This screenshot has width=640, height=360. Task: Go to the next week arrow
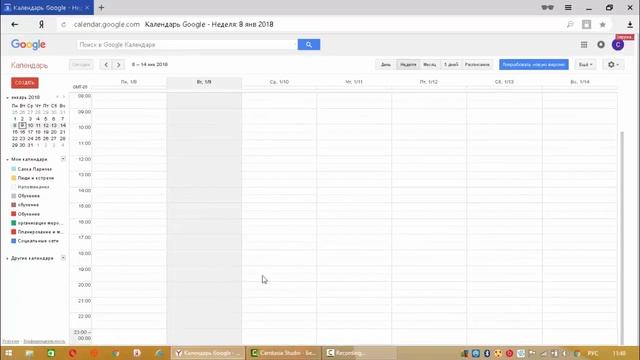(x=118, y=64)
